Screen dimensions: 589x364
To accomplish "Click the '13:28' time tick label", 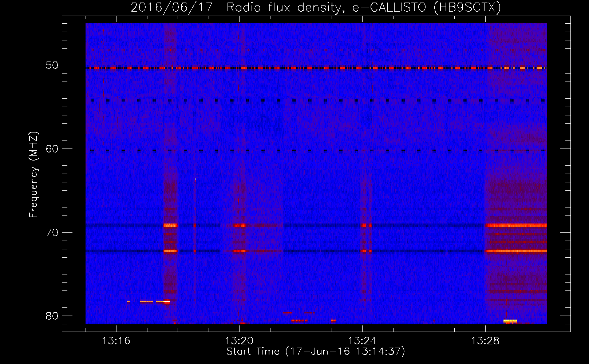I will 485,341.
